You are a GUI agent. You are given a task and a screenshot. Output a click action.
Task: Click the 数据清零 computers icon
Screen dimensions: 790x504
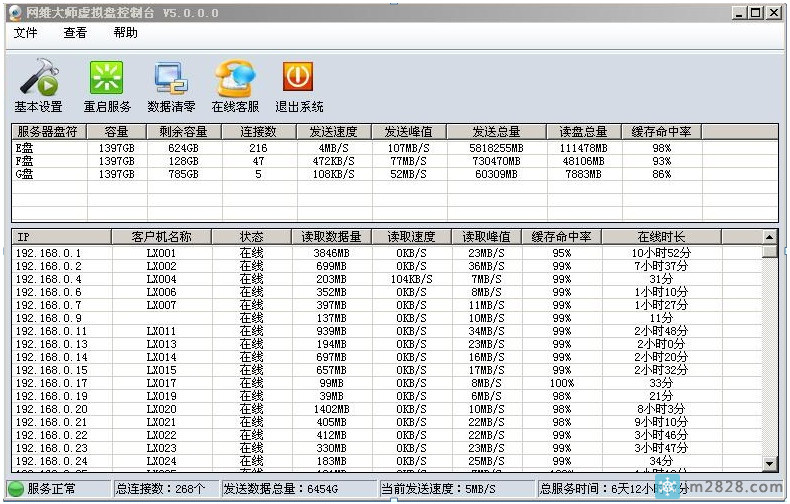point(171,78)
